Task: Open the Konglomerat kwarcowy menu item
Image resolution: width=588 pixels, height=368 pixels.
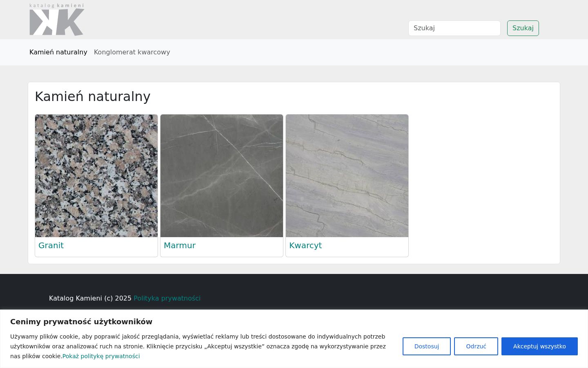Action: pyautogui.click(x=132, y=52)
